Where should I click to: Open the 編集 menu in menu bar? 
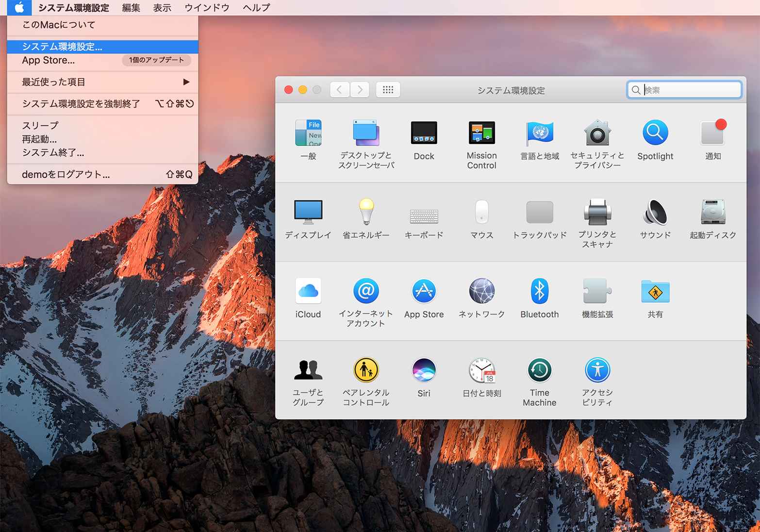(131, 7)
